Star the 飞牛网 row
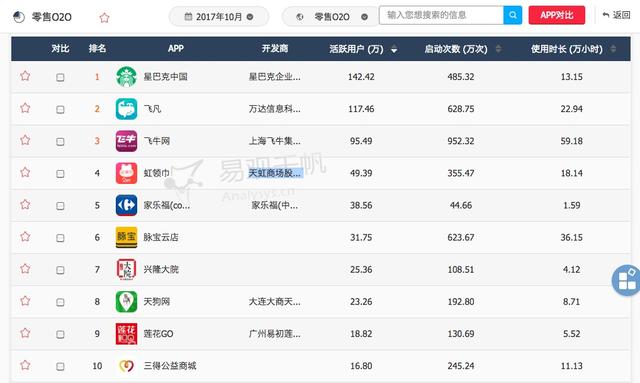 pos(25,140)
